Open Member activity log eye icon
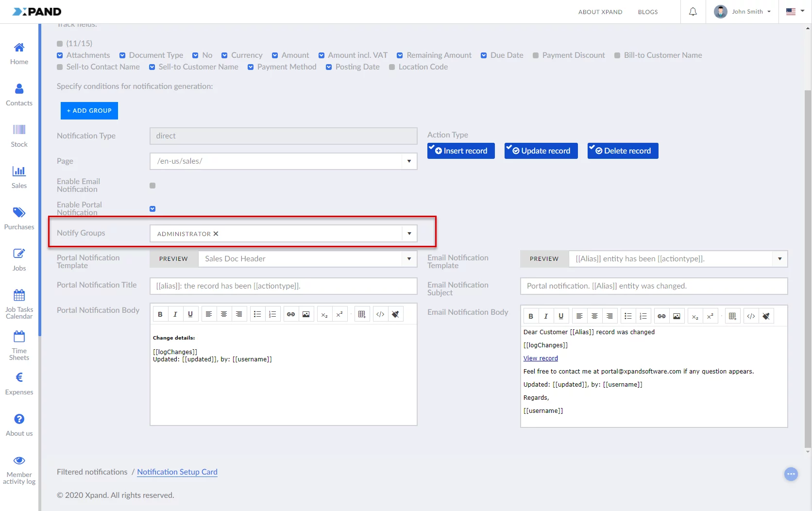Viewport: 812px width, 511px height. pyautogui.click(x=19, y=460)
